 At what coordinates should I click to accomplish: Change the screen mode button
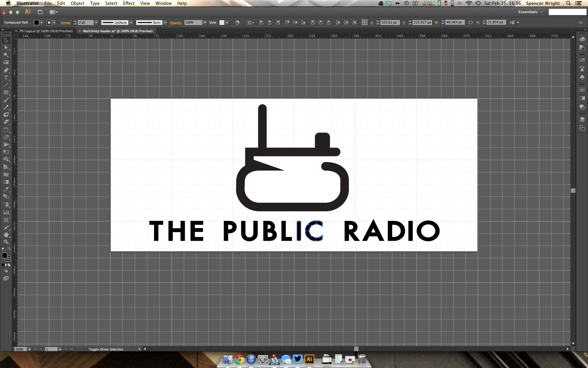(6, 278)
